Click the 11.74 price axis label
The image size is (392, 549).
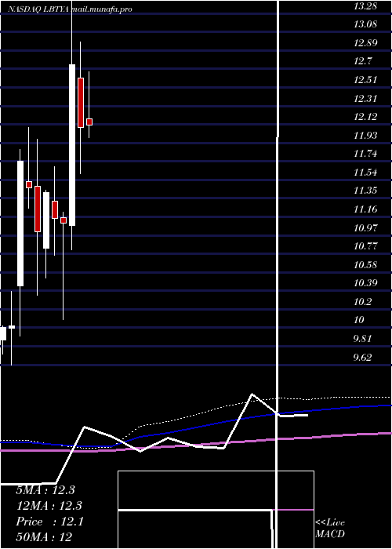[x=365, y=154]
